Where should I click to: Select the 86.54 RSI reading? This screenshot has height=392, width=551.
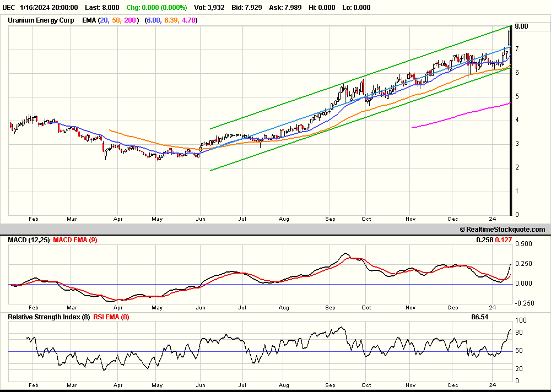pyautogui.click(x=480, y=317)
